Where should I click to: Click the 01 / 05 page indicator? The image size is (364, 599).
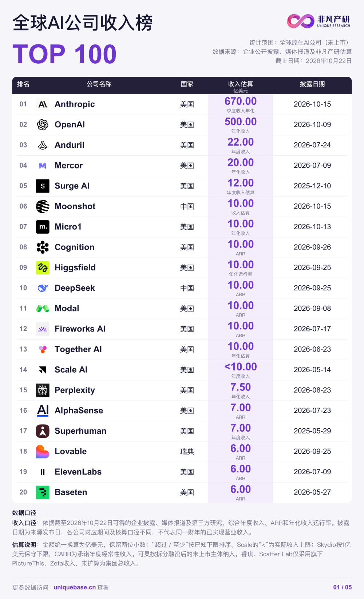point(343,587)
